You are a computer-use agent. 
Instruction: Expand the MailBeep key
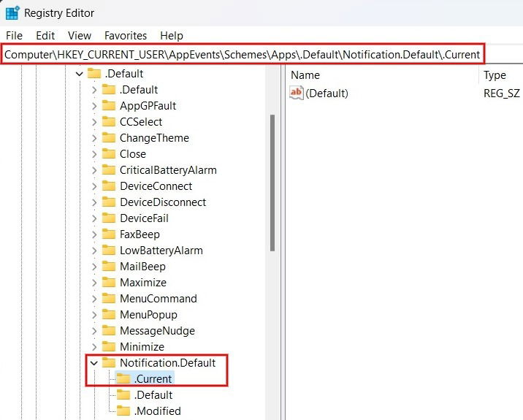pos(94,266)
